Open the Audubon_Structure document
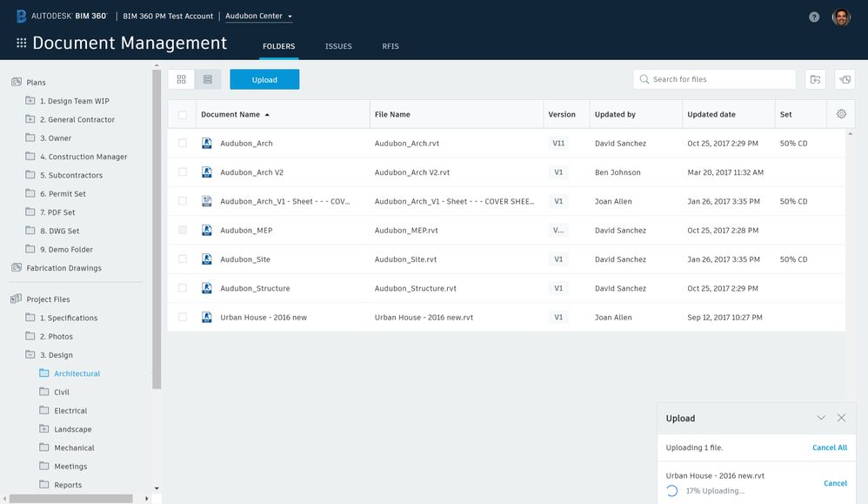Screen dimensions: 868x504 tap(255, 288)
